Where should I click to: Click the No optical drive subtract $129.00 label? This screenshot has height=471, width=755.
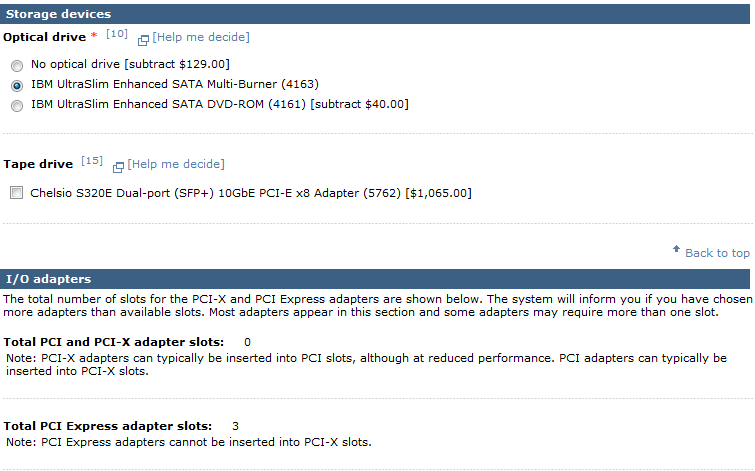click(130, 64)
